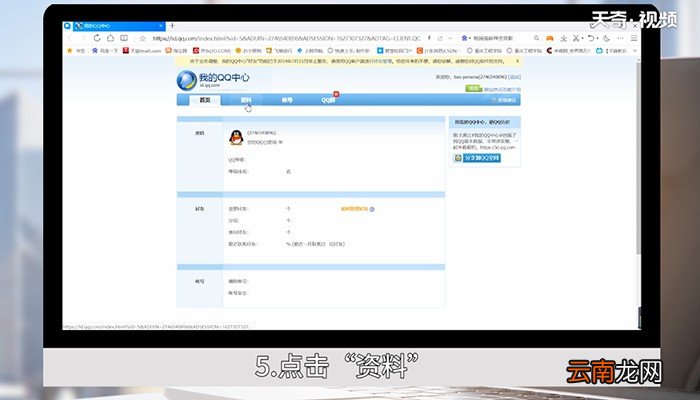The image size is (700, 400).
Task: Open 天猫tmall.com bookmark
Action: [142, 51]
